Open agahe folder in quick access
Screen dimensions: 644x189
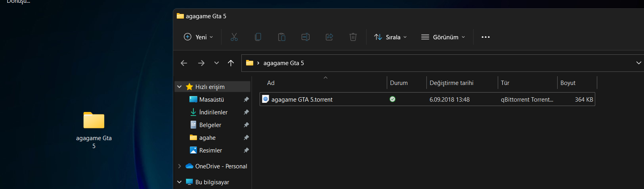coord(207,137)
